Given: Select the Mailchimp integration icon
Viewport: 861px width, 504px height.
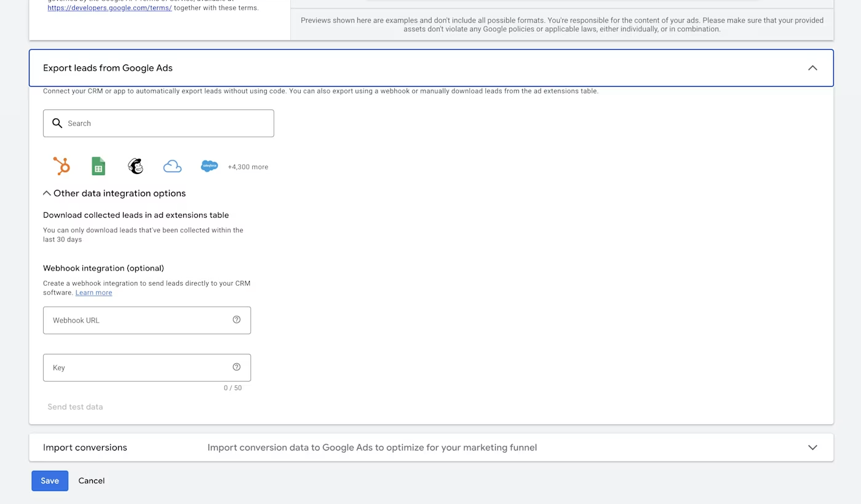Looking at the screenshot, I should click(135, 166).
